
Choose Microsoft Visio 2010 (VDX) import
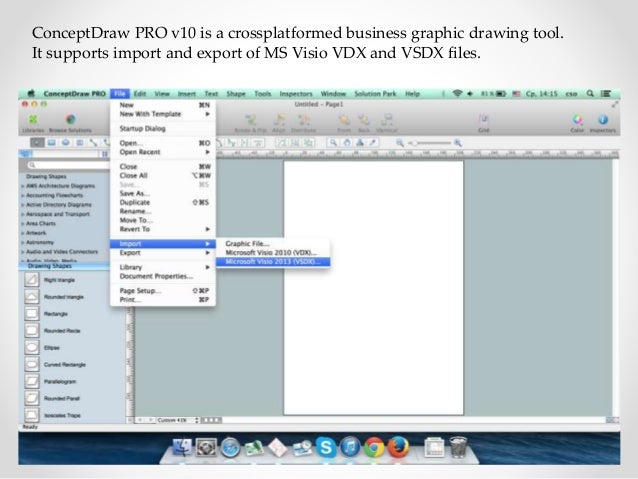click(273, 253)
